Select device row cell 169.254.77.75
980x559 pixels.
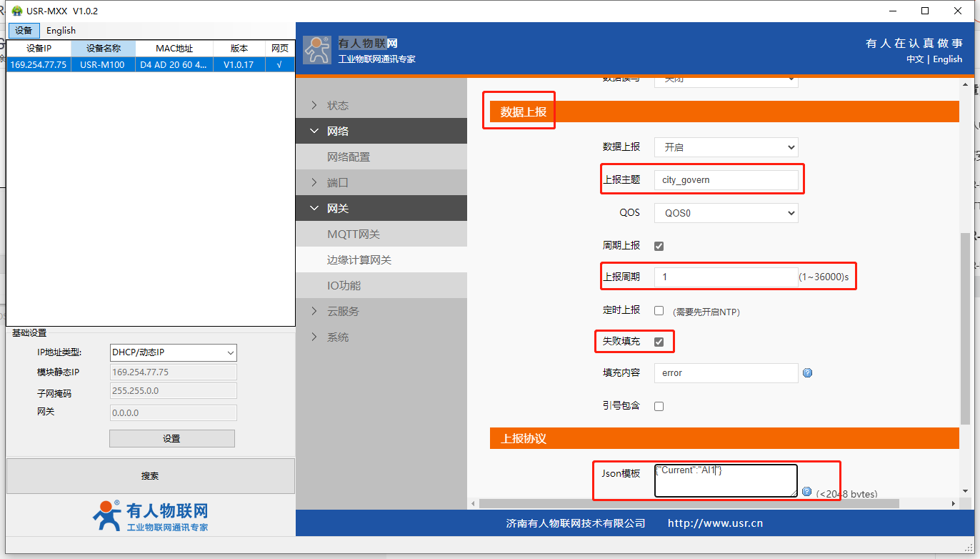[x=39, y=64]
